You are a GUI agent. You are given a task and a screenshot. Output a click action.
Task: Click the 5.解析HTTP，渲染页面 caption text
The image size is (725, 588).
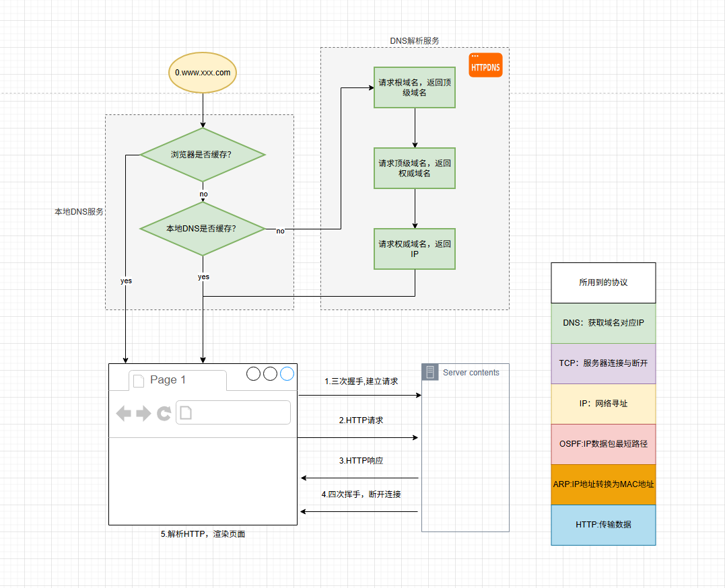coord(203,534)
